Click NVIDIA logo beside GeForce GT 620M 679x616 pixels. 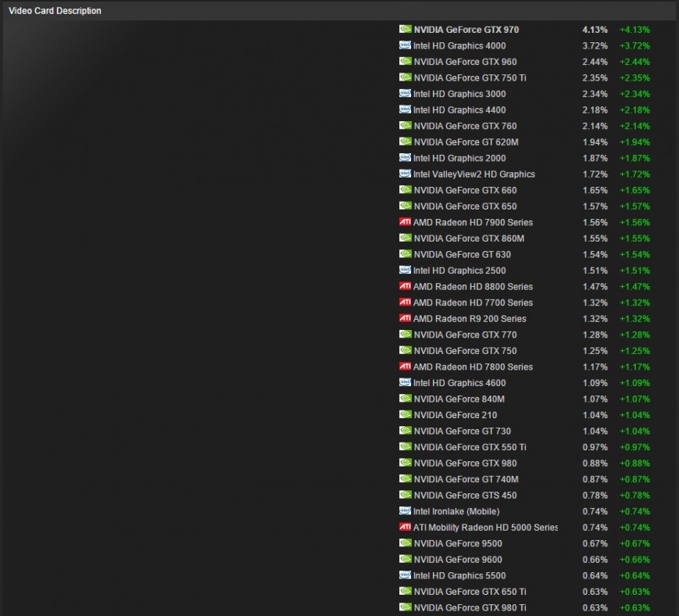coord(405,141)
